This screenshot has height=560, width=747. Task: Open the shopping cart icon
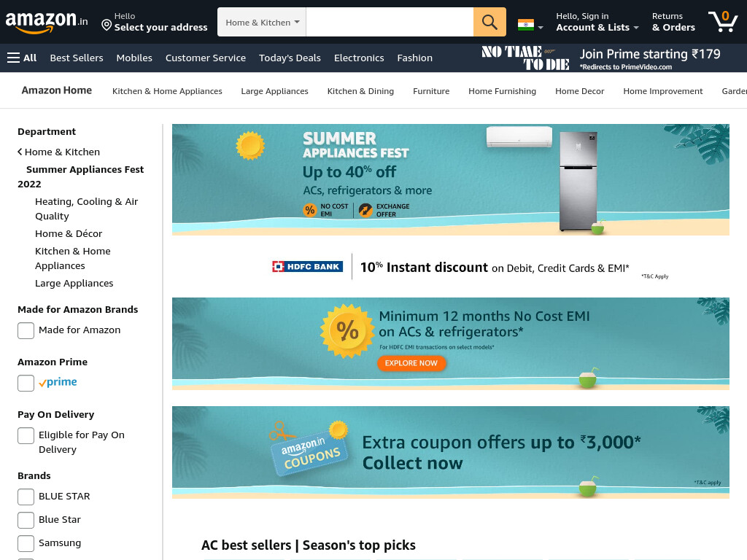pyautogui.click(x=723, y=22)
